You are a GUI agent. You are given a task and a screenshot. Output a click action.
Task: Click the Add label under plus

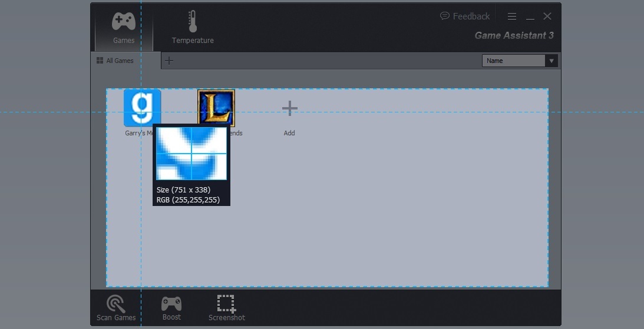[289, 133]
